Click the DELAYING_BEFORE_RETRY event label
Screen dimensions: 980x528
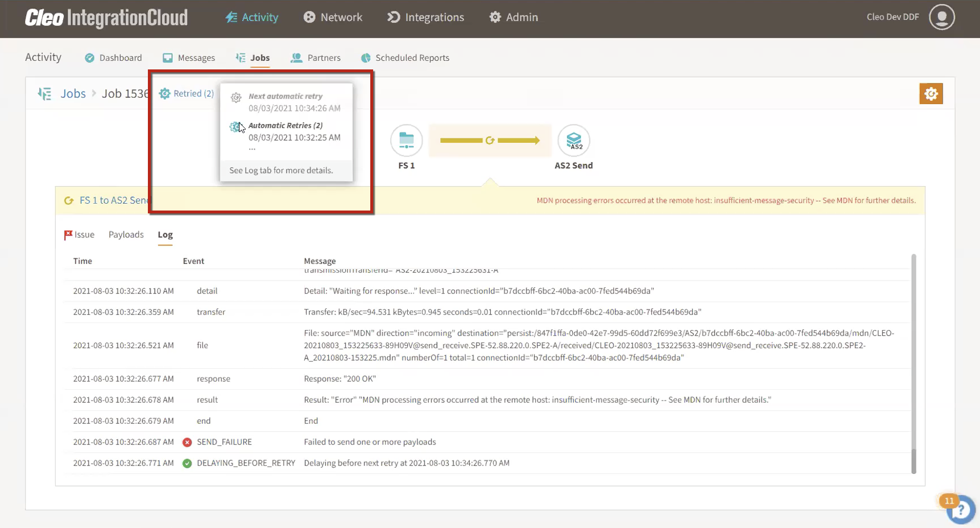(246, 463)
